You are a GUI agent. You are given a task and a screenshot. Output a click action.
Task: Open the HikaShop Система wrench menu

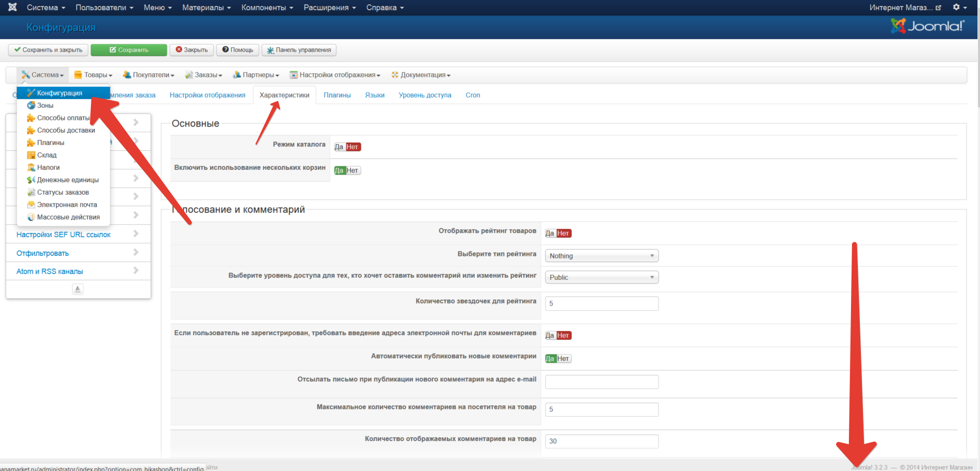(43, 75)
